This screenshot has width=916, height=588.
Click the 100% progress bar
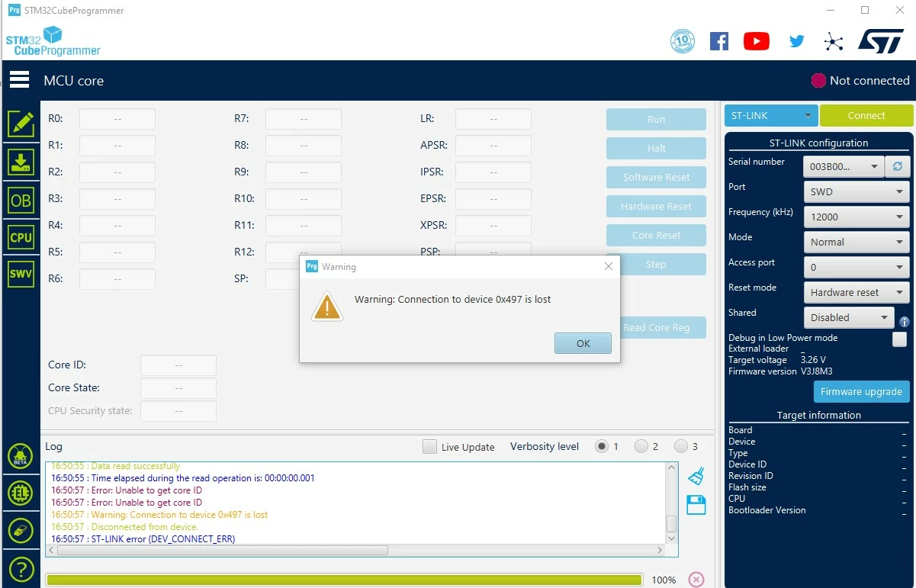click(x=344, y=580)
